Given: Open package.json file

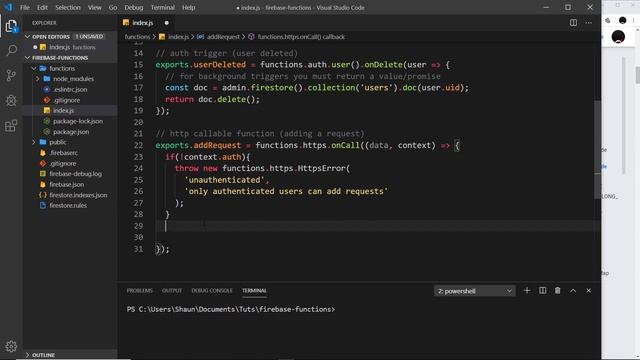Looking at the screenshot, I should (x=70, y=132).
